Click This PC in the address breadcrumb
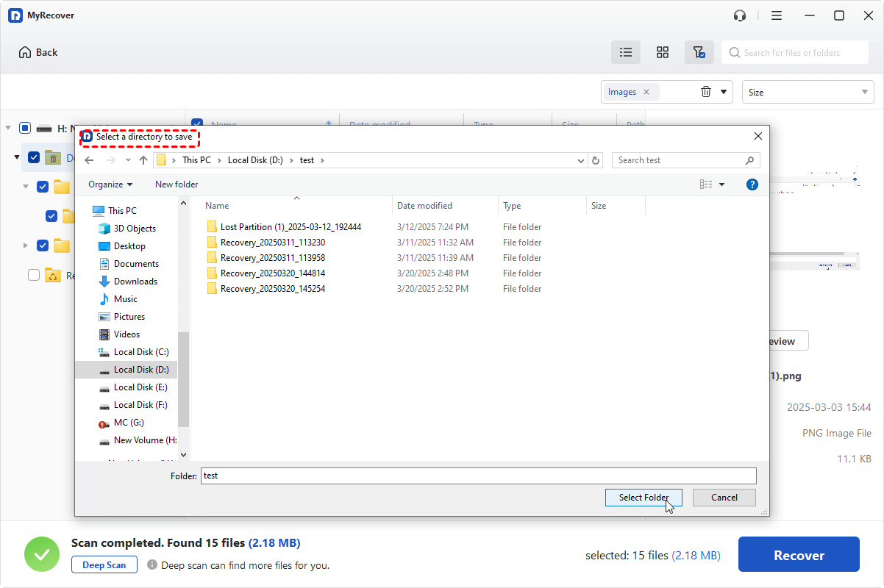The image size is (884, 588). click(x=196, y=160)
